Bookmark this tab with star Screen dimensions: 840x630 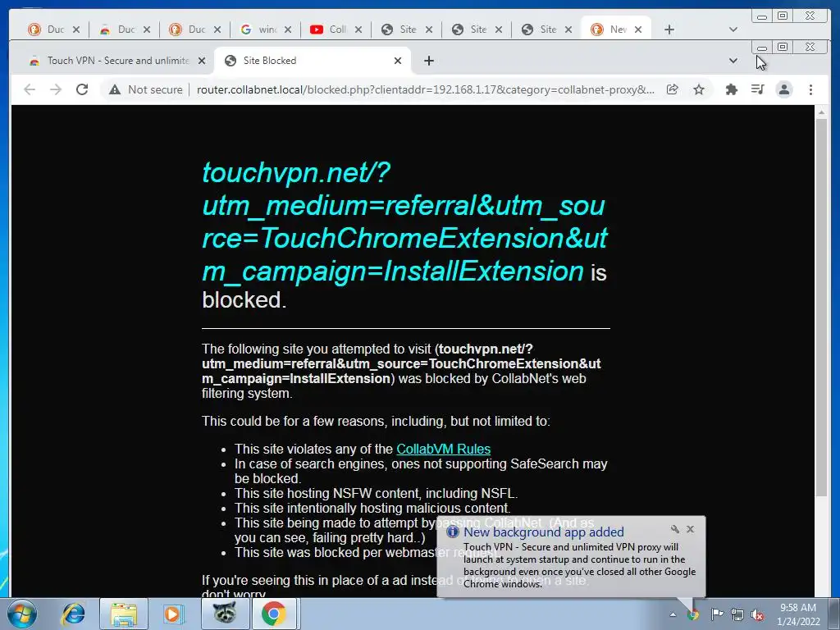[x=699, y=89]
